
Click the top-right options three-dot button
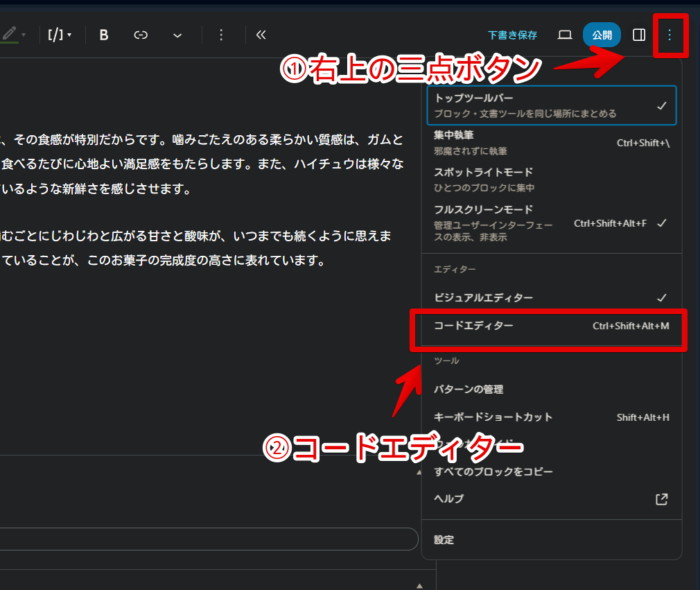click(x=670, y=35)
